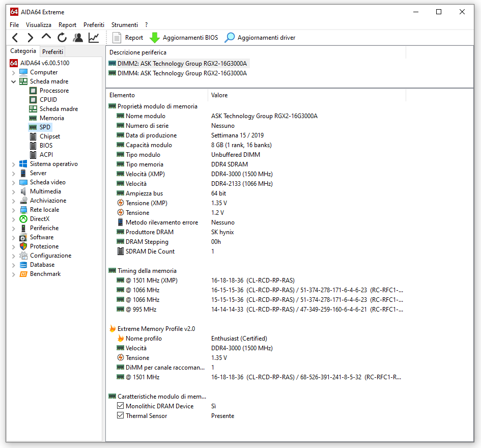Open the user profile silhouette icon
The width and height of the screenshot is (481, 448).
78,38
